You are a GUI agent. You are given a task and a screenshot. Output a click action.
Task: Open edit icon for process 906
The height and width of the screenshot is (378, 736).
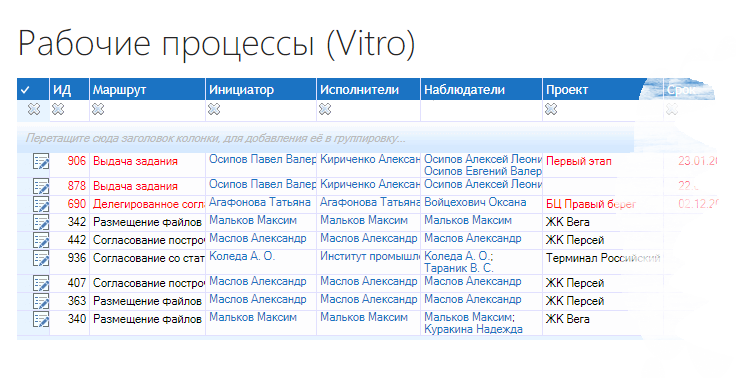point(41,161)
